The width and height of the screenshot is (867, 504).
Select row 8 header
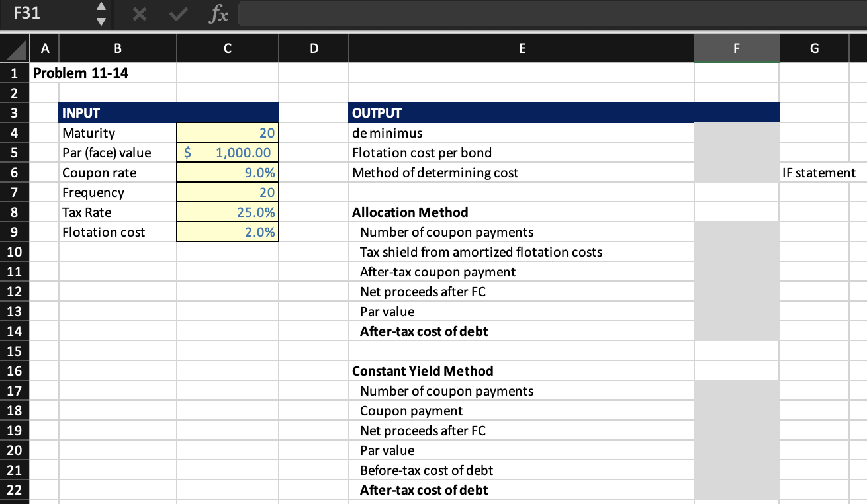pos(16,212)
